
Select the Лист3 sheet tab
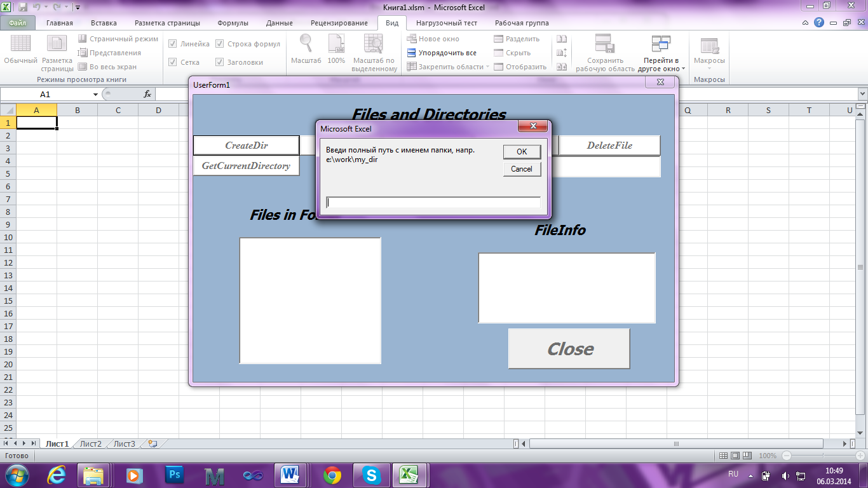(125, 444)
